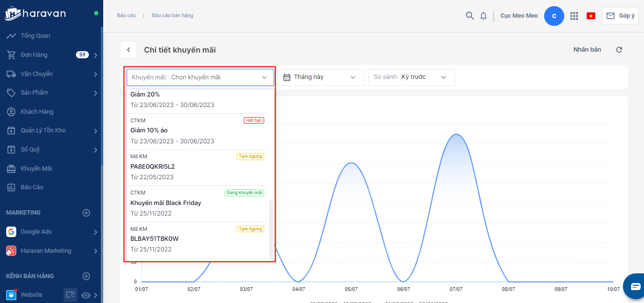Switch language via Vietnam flag icon
The image size is (644, 303).
coord(591,16)
